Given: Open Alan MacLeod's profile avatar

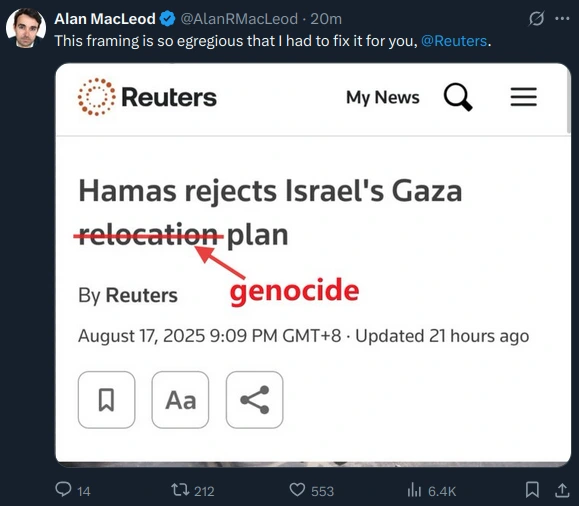Looking at the screenshot, I should pyautogui.click(x=26, y=28).
